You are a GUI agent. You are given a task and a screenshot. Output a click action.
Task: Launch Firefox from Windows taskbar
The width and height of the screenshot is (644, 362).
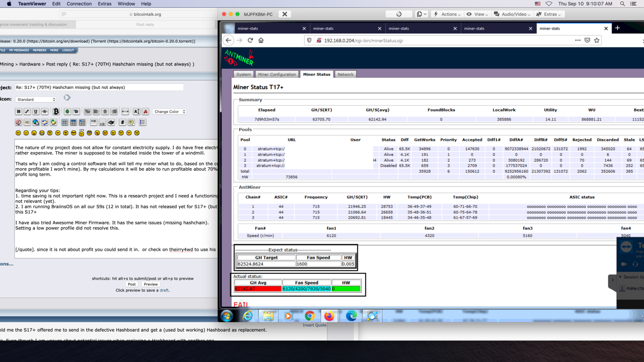tap(329, 316)
